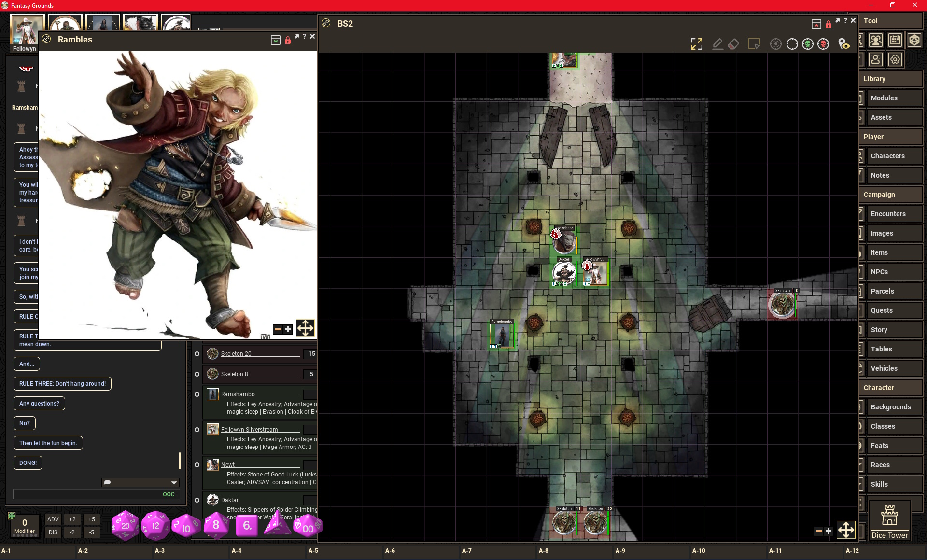Open the settings gear tool icon
The width and height of the screenshot is (927, 560).
coord(895,59)
